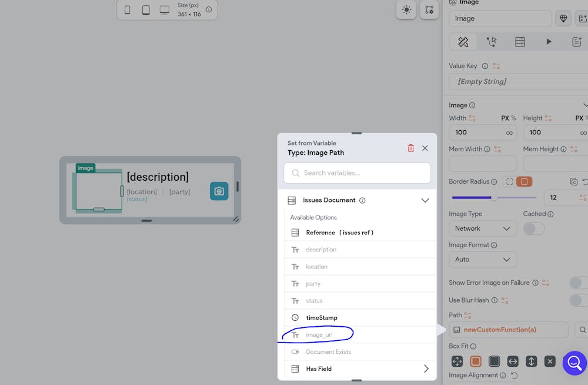Select the orange highlighted Box Fit option

coord(476,361)
